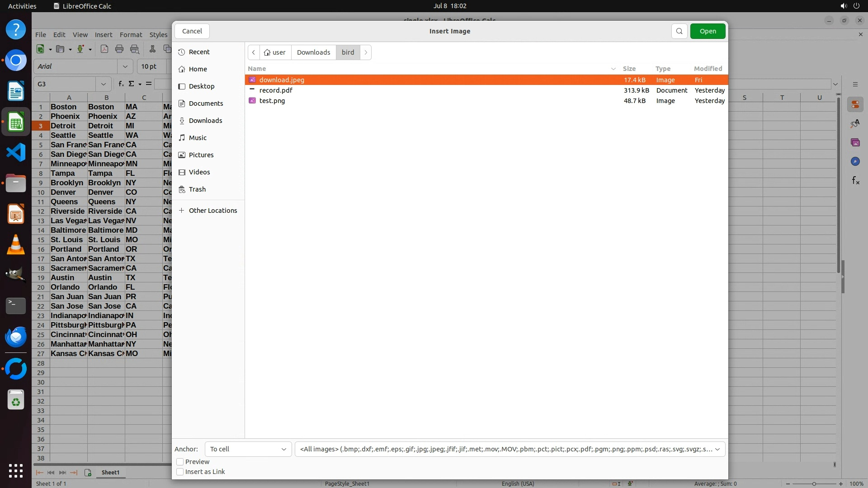Click the Cut scissors toolbar icon
Screen dimensions: 868x488
coord(152,49)
